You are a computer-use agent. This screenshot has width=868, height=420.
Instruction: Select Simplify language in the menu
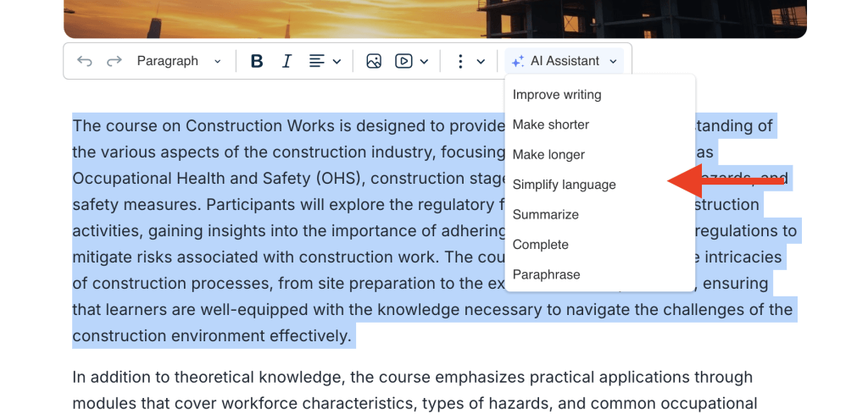coord(565,185)
